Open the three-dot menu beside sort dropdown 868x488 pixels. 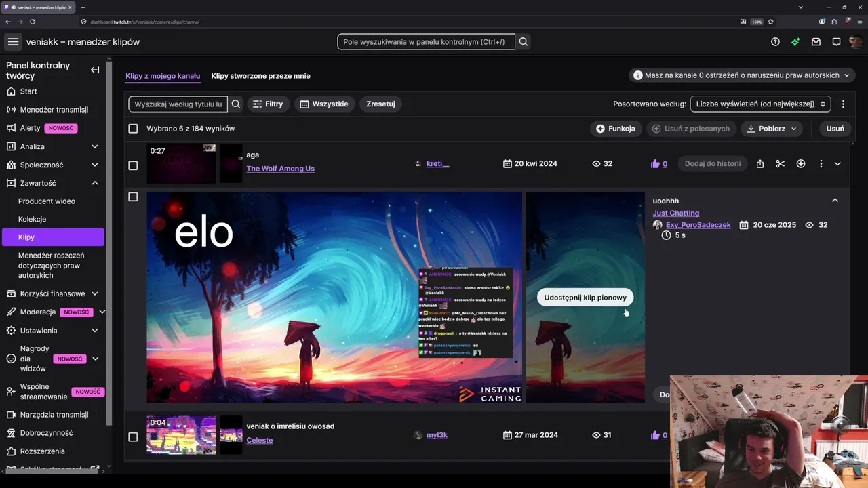[x=843, y=104]
